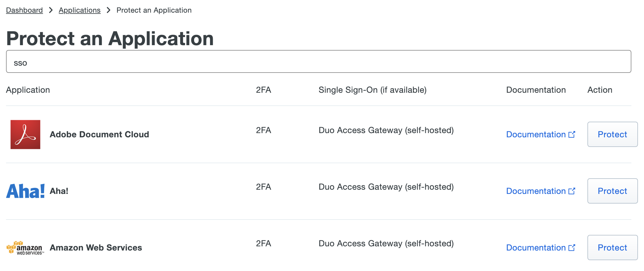Screen dimensions: 644x271
Task: Click the Adobe Document Cloud logo icon
Action: 25,134
